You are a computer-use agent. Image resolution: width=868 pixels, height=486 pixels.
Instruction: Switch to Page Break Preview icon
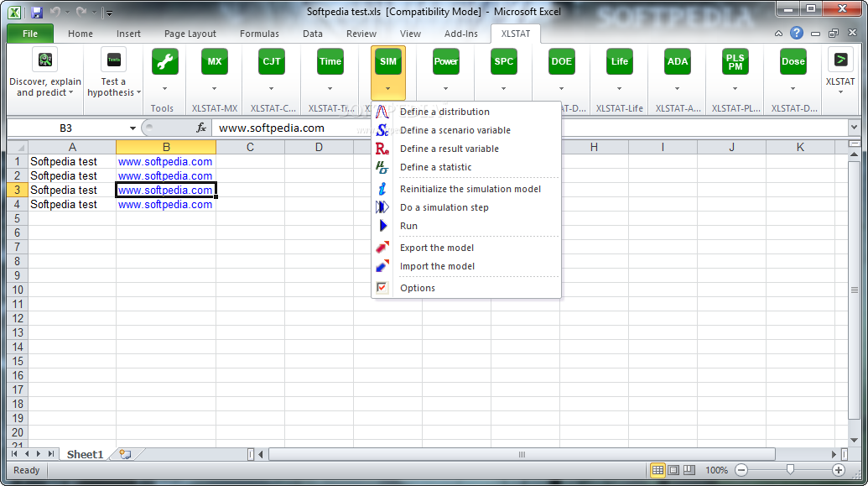point(689,470)
